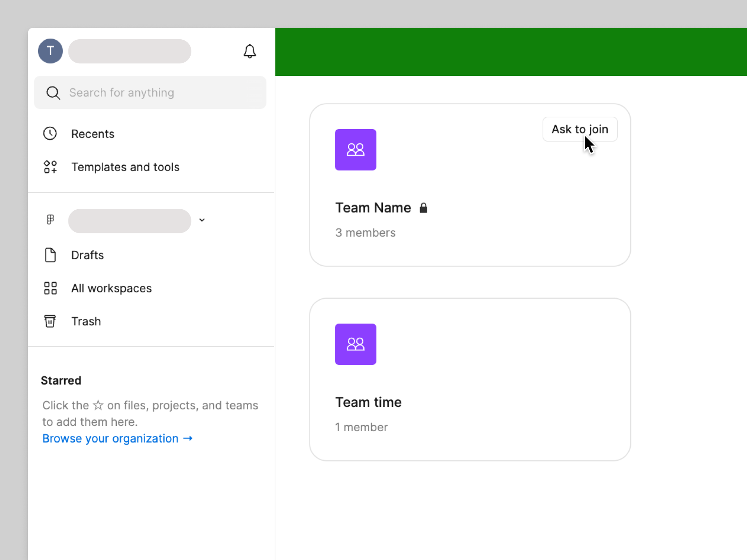Open All workspaces from the sidebar
The height and width of the screenshot is (560, 747).
(x=111, y=288)
